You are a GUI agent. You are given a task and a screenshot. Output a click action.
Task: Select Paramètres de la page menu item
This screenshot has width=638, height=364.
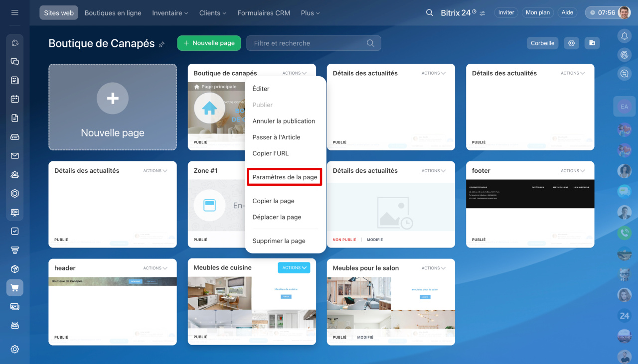[285, 177]
